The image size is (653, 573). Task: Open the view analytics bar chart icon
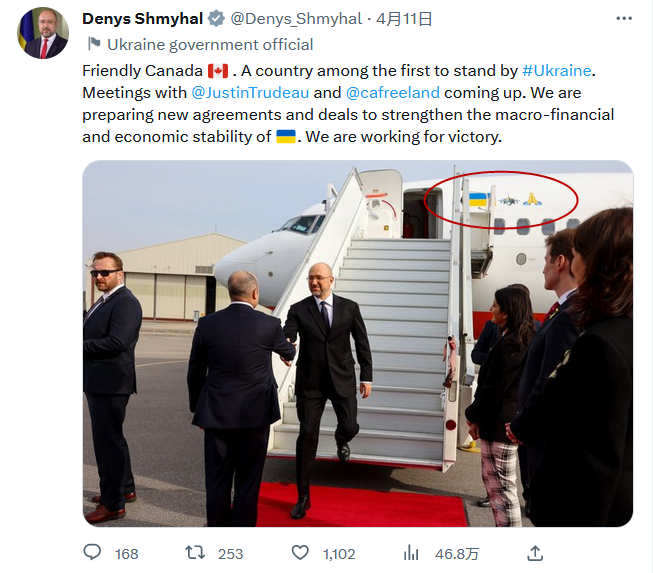coord(411,552)
